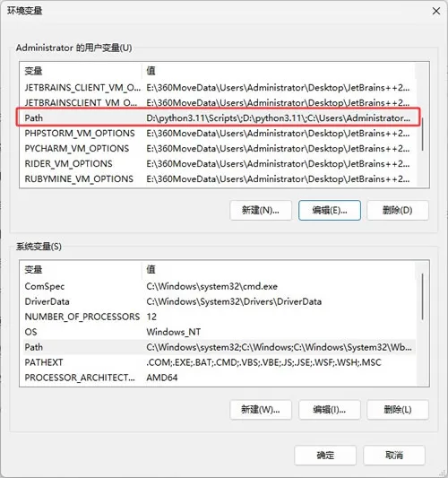Select the JETBRAINS_CLIENT_VM_O... variable row

click(x=218, y=88)
